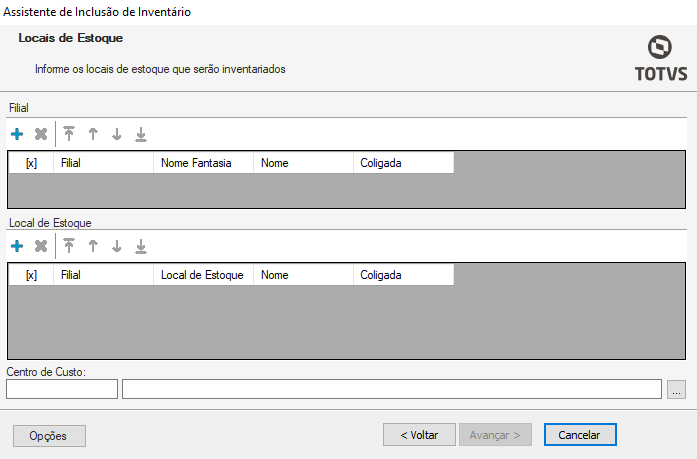Viewport: 697px width, 459px height.
Task: Move Local de Estoque row to top
Action: (69, 246)
